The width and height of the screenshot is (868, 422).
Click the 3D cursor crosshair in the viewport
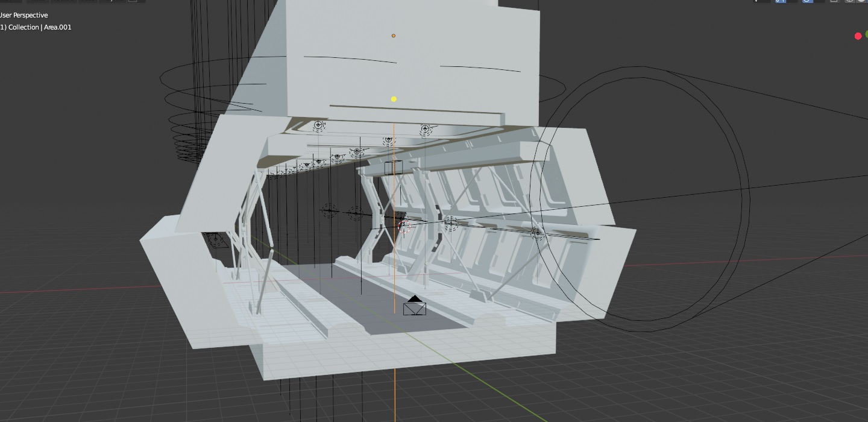pos(404,227)
